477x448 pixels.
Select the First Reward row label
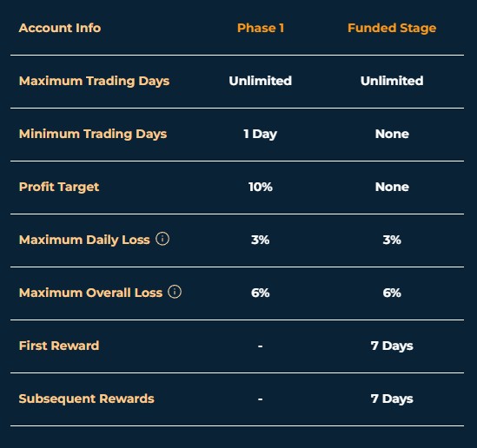(x=59, y=346)
